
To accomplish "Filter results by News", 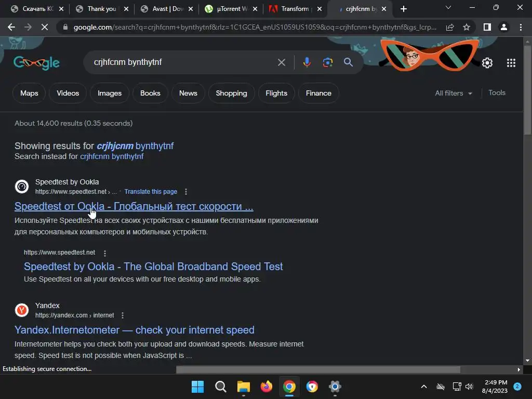I will click(x=188, y=94).
